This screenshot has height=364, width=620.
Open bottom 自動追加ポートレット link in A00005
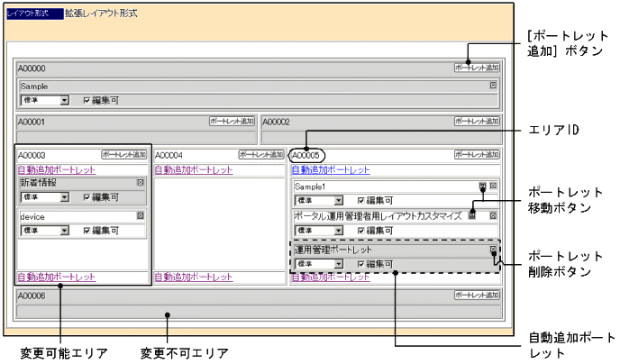click(x=331, y=277)
